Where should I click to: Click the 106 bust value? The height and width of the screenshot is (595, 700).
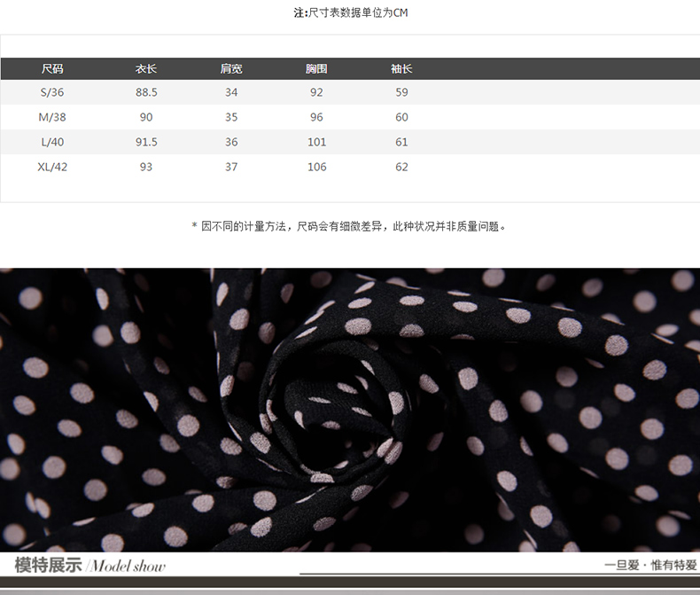click(317, 167)
